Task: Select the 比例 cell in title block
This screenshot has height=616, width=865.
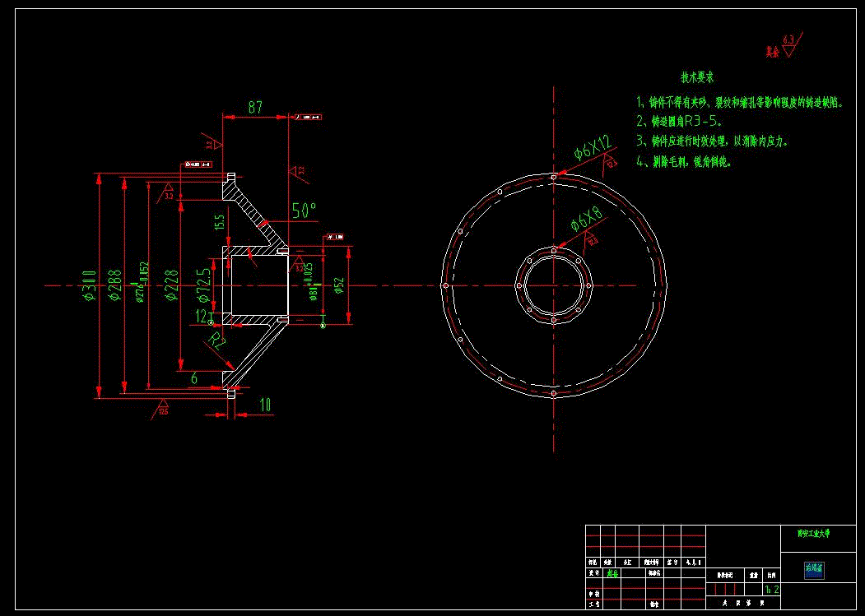Action: pyautogui.click(x=770, y=575)
